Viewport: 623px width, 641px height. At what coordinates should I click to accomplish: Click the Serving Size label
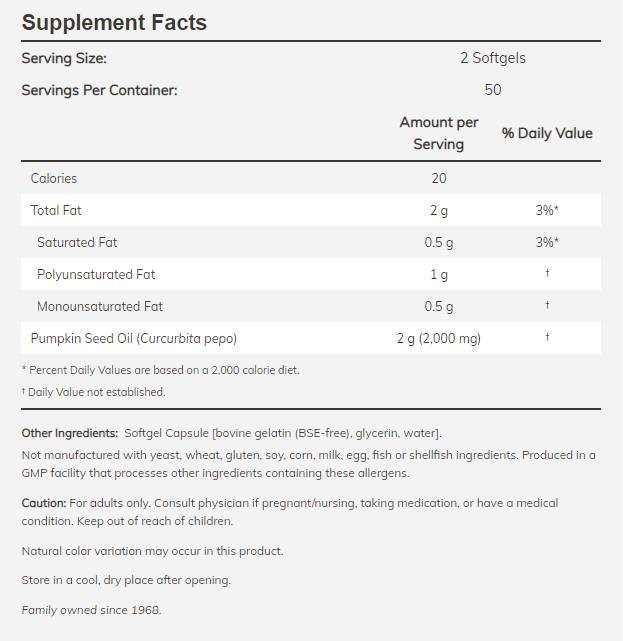(64, 58)
